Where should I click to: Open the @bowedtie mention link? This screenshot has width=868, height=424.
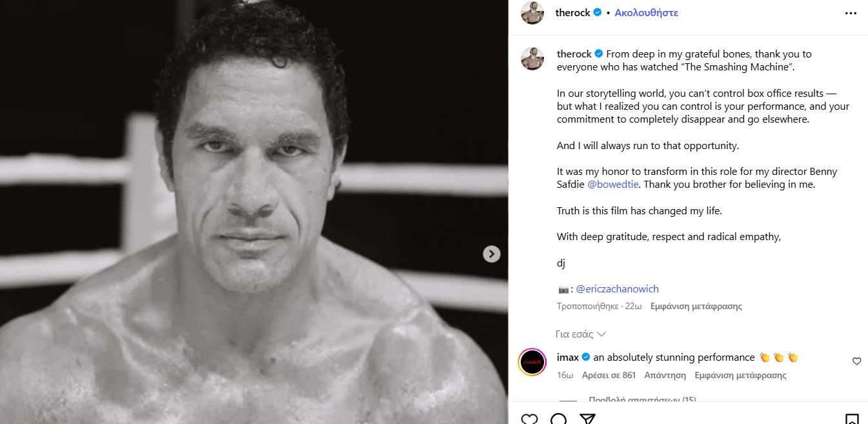coord(613,185)
